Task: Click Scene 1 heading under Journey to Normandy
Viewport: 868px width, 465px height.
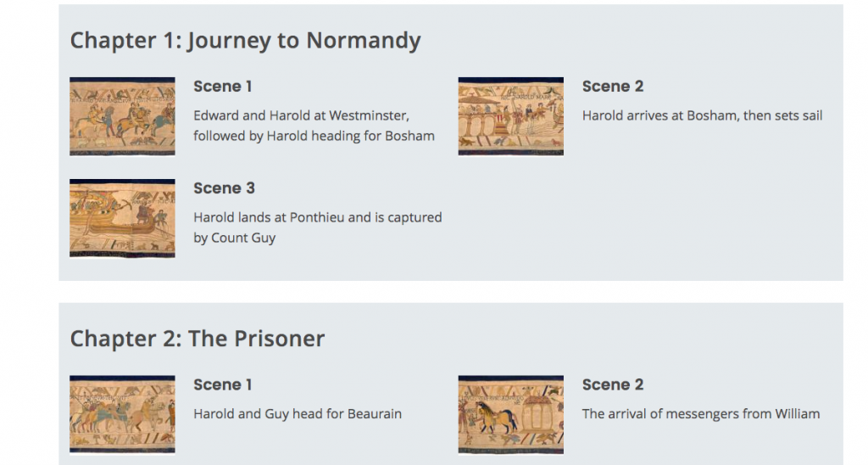Action: pos(223,87)
